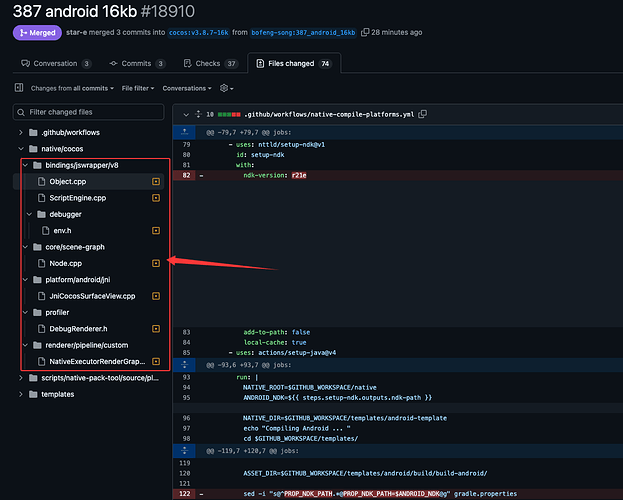Click the modified badge on DebugRenderer.h

click(156, 329)
